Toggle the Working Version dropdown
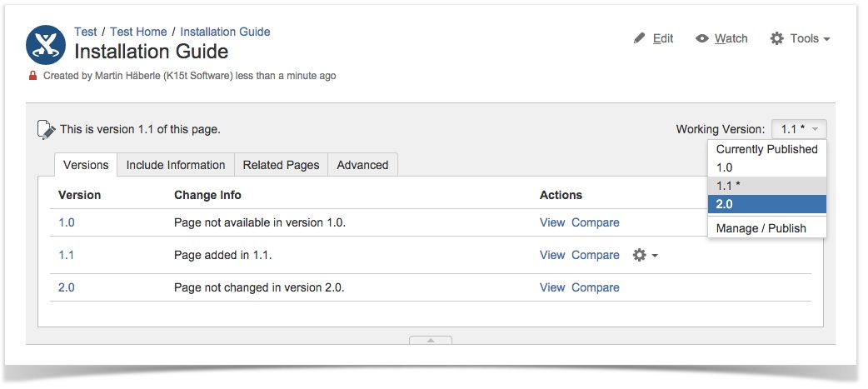 799,129
